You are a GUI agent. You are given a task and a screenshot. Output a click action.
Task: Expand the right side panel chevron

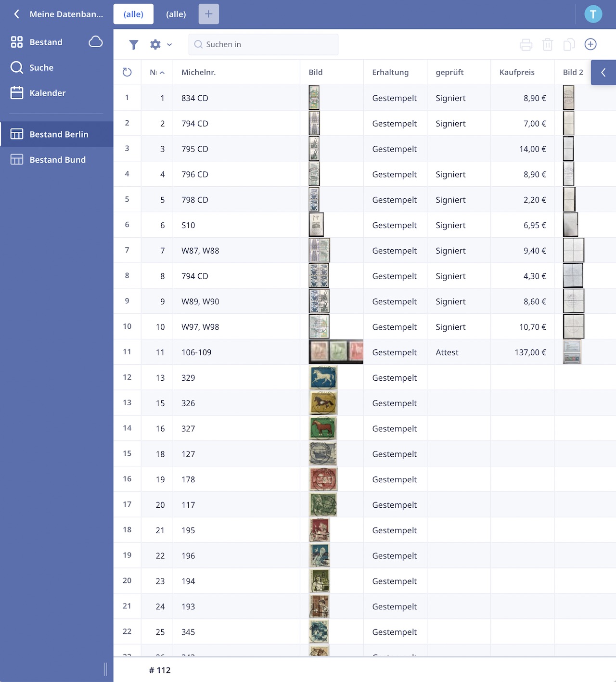(x=603, y=73)
